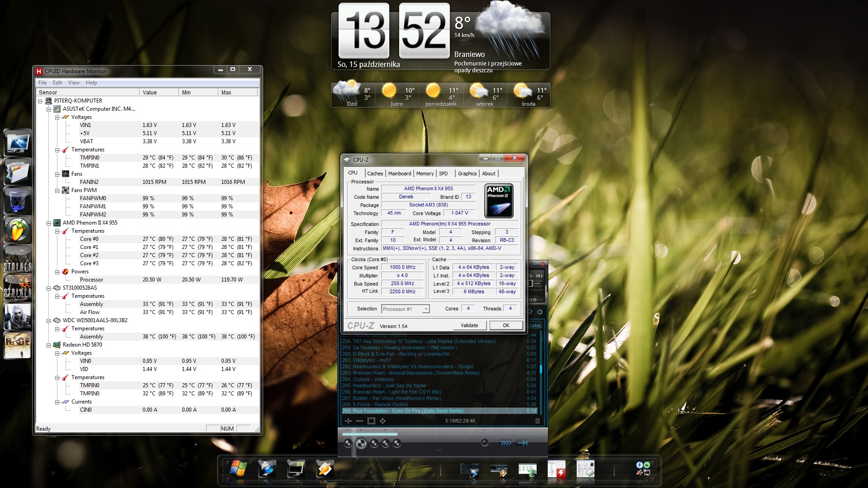
Task: Launch S.T.A.L.K.E.R. Call of Pripyat dock icon
Action: click(x=18, y=288)
